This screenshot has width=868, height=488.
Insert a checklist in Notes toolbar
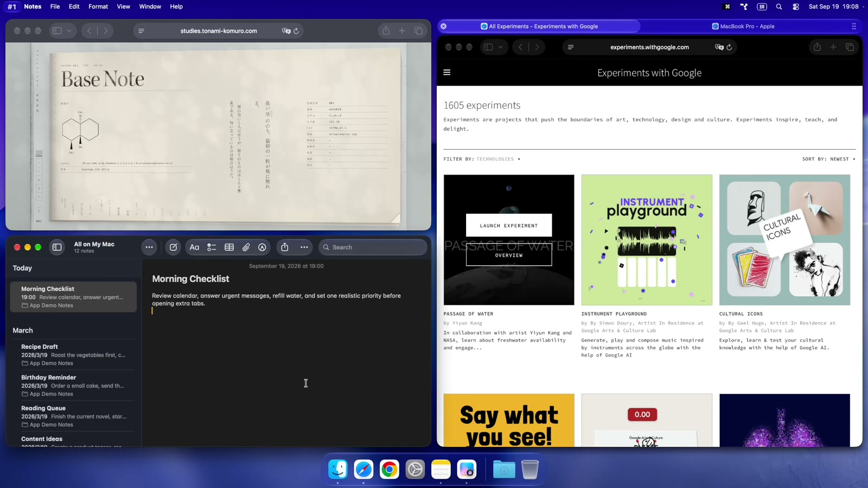click(212, 247)
